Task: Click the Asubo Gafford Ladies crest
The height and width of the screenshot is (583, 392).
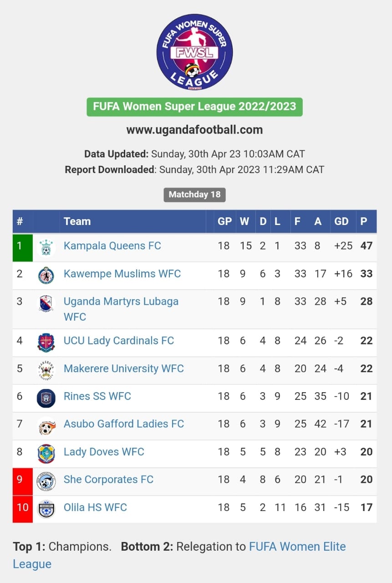Action: pos(46,426)
